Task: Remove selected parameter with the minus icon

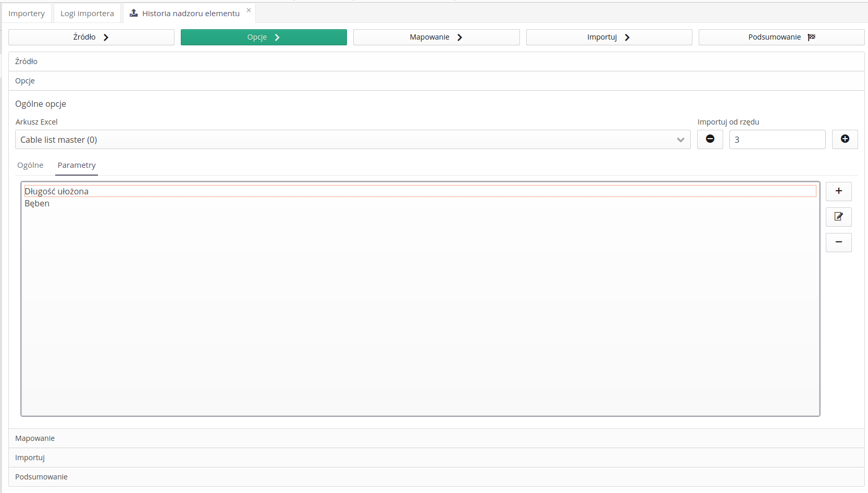Action: [x=838, y=242]
